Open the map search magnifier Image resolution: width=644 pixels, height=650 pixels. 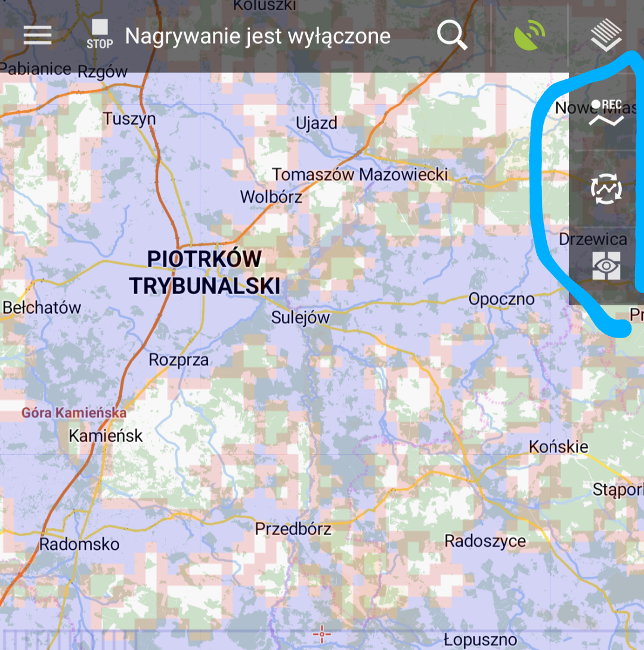pos(451,36)
